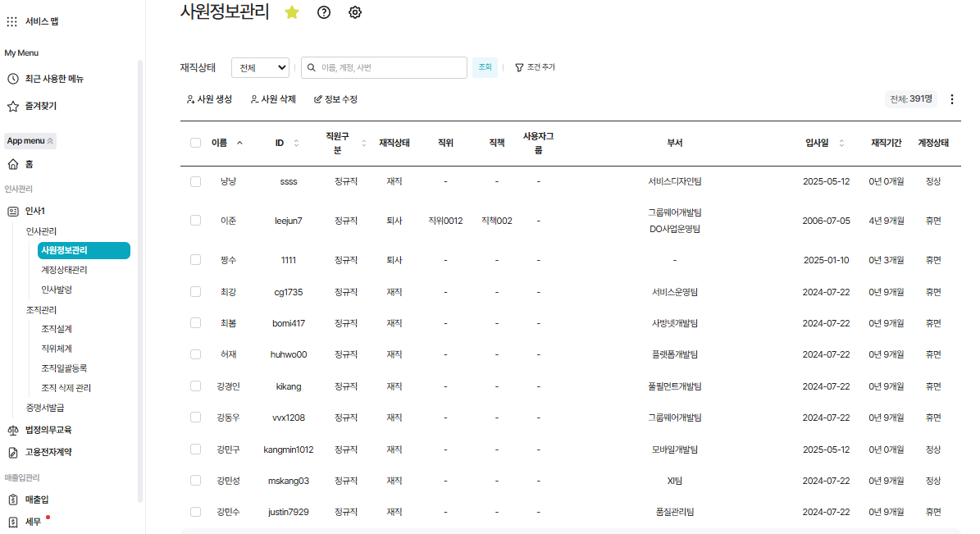This screenshot has width=980, height=534.
Task: Open the help question mark icon
Action: click(x=324, y=12)
